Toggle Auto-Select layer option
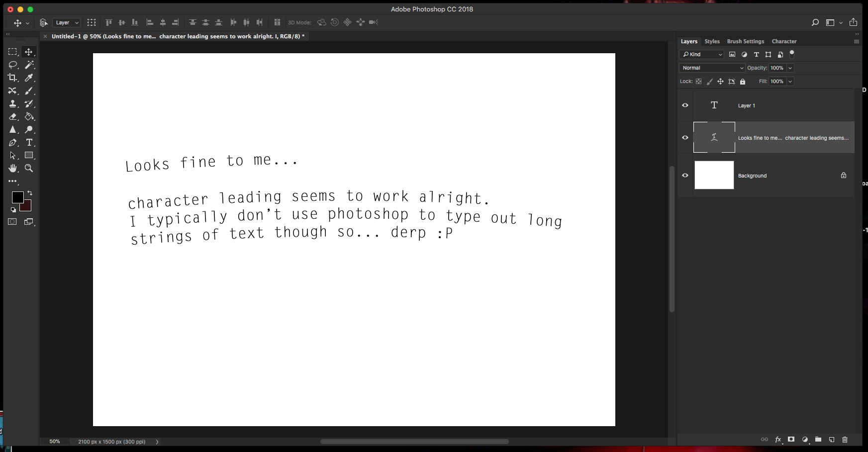Screen dimensions: 868x452 pyautogui.click(x=44, y=22)
